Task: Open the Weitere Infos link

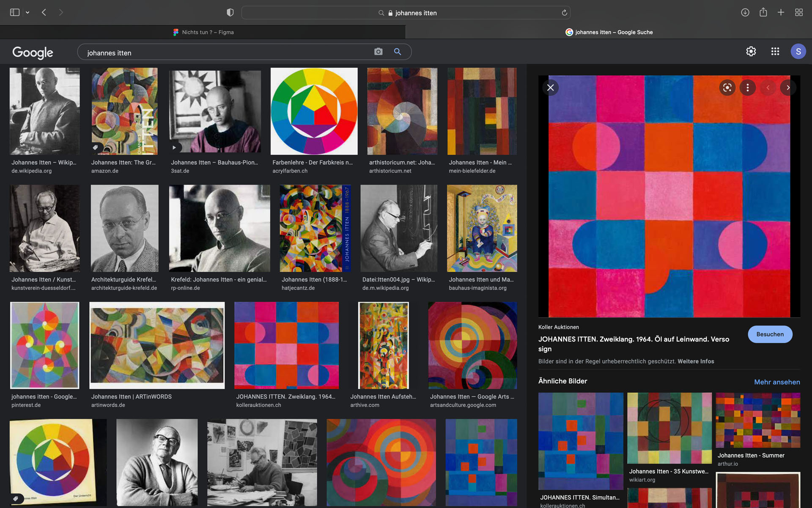Action: click(696, 361)
